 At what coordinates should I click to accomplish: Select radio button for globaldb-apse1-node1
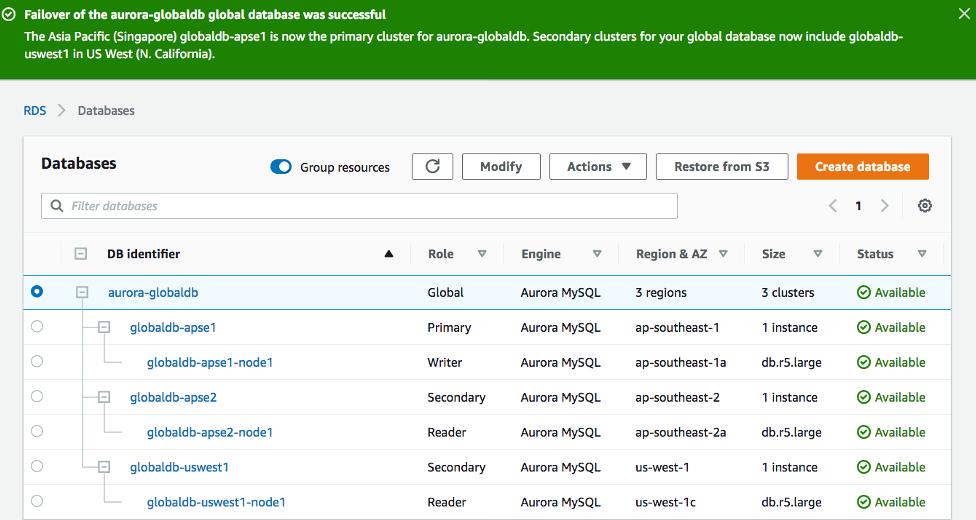tap(37, 361)
